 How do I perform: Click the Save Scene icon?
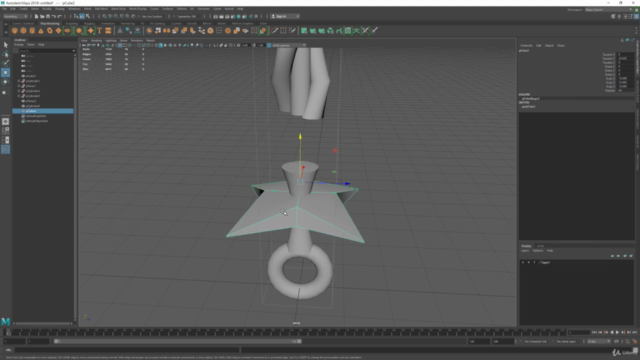point(48,16)
